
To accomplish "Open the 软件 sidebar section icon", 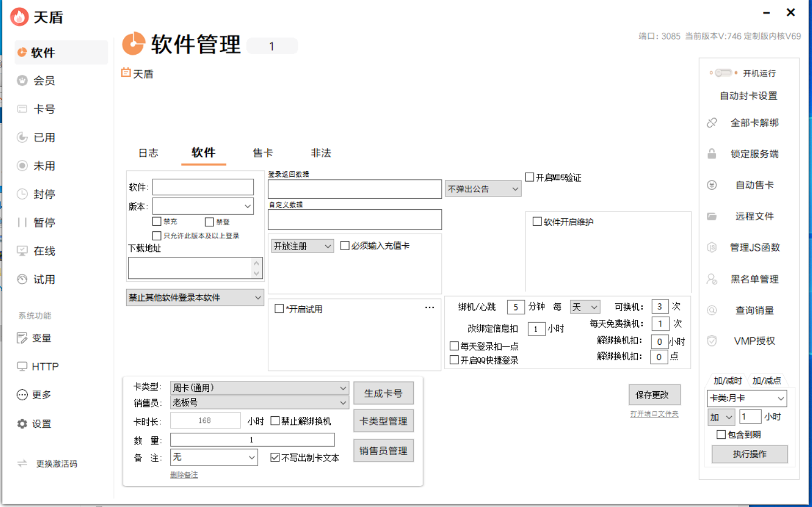I will click(x=22, y=52).
